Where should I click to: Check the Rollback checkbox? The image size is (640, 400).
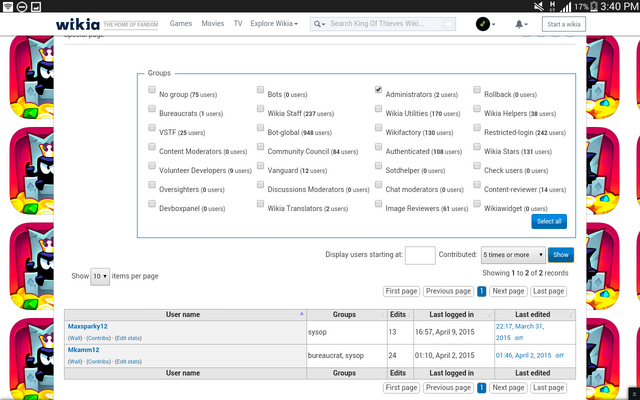477,89
